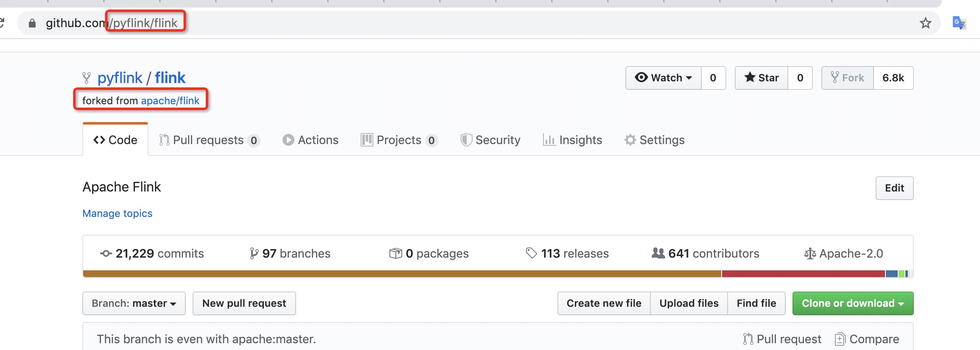Screen dimensions: 980x350
Task: Open the Actions tab
Action: [x=311, y=140]
